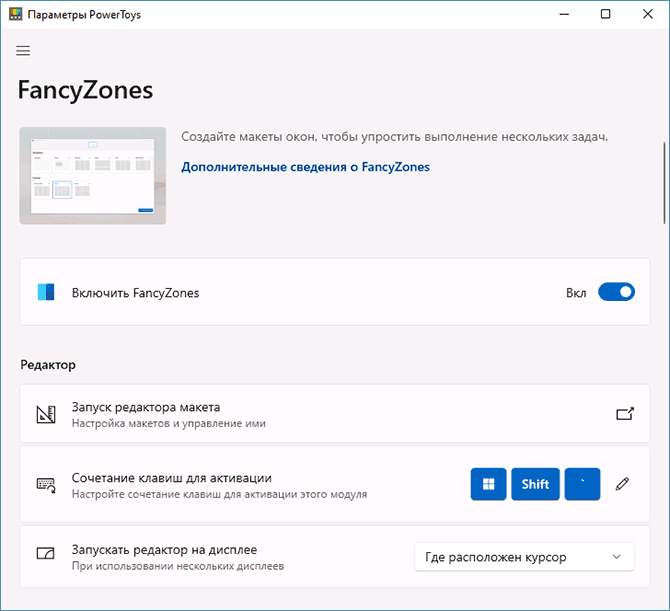Click При использовании нескольких дисплеев text
Viewport: 670px width, 611px height.
178,566
